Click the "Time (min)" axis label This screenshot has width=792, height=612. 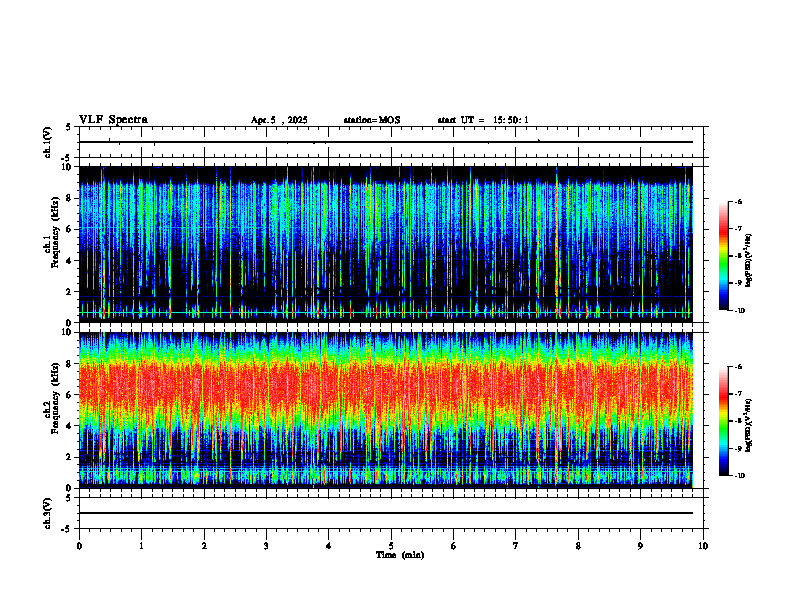coord(400,555)
